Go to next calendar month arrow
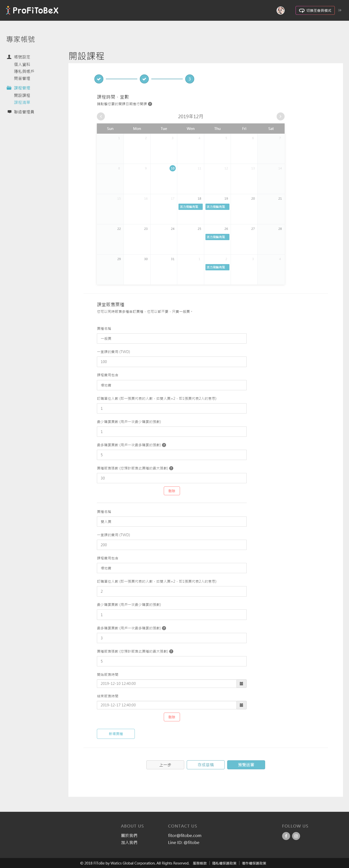 (280, 116)
